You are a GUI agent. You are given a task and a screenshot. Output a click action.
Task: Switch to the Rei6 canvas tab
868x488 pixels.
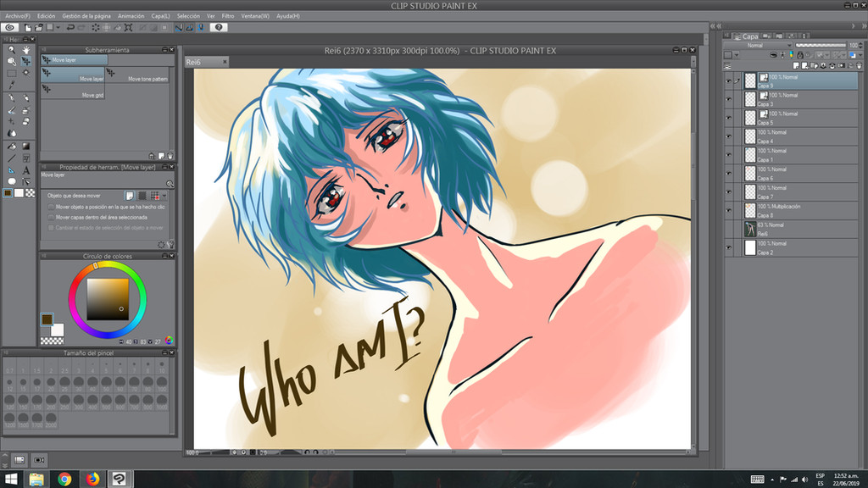point(205,62)
